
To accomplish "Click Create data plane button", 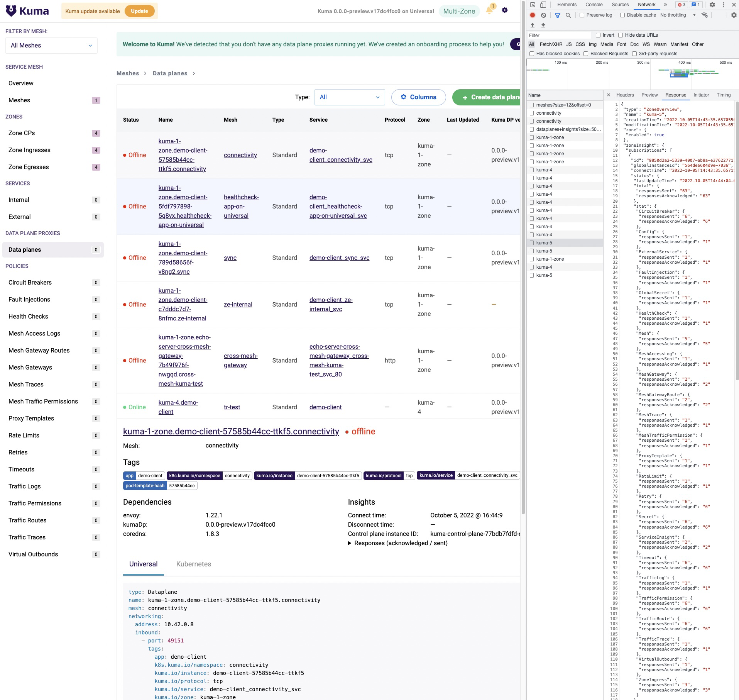I will 487,97.
